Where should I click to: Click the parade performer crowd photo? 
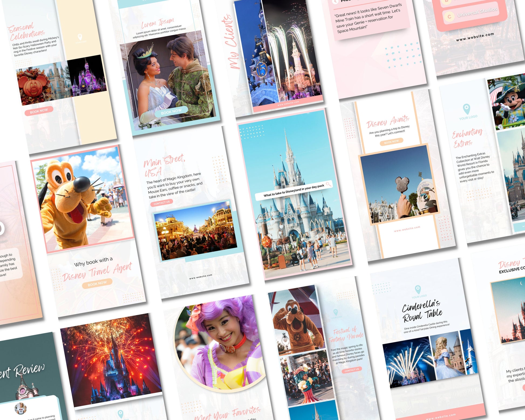[307, 378]
